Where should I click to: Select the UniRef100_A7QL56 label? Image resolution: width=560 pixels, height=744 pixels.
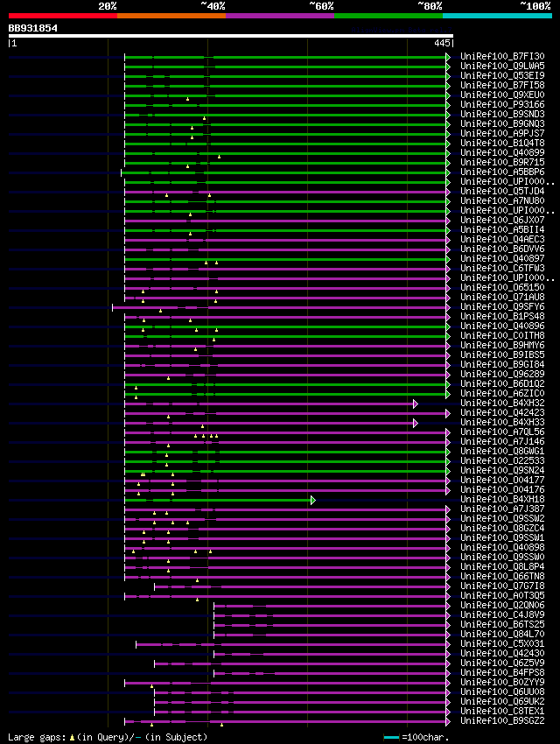pyautogui.click(x=502, y=432)
